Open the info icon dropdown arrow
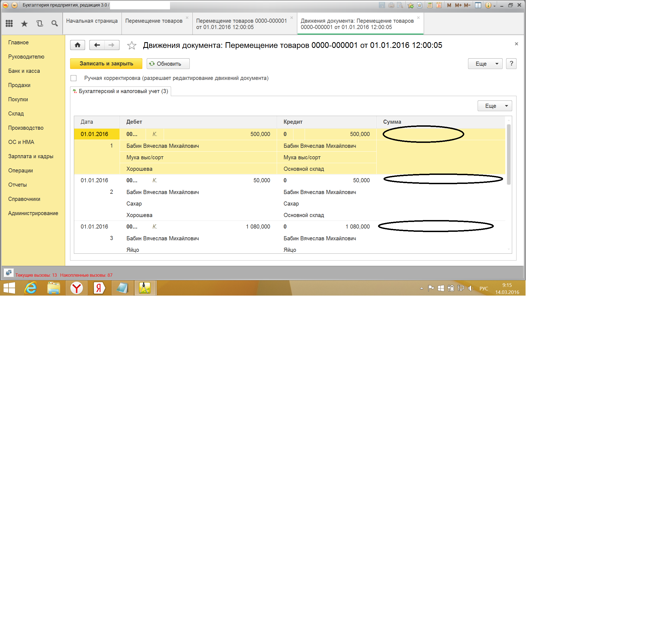 494,6
